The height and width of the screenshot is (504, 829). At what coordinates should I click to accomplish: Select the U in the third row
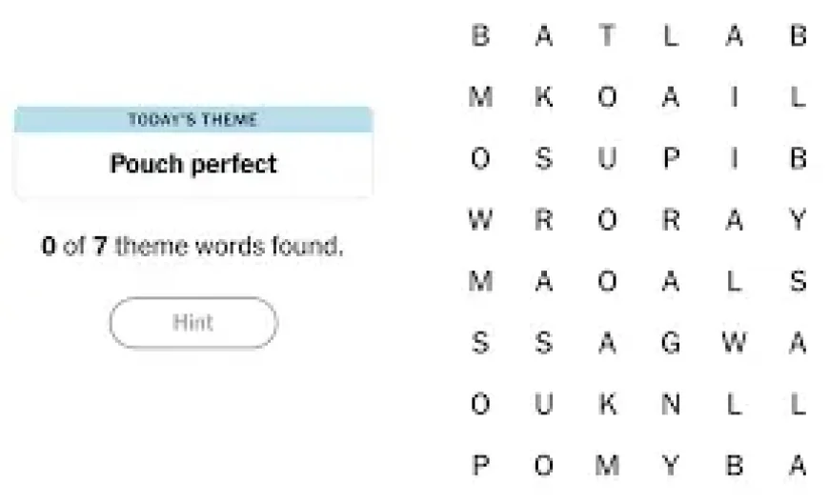607,159
